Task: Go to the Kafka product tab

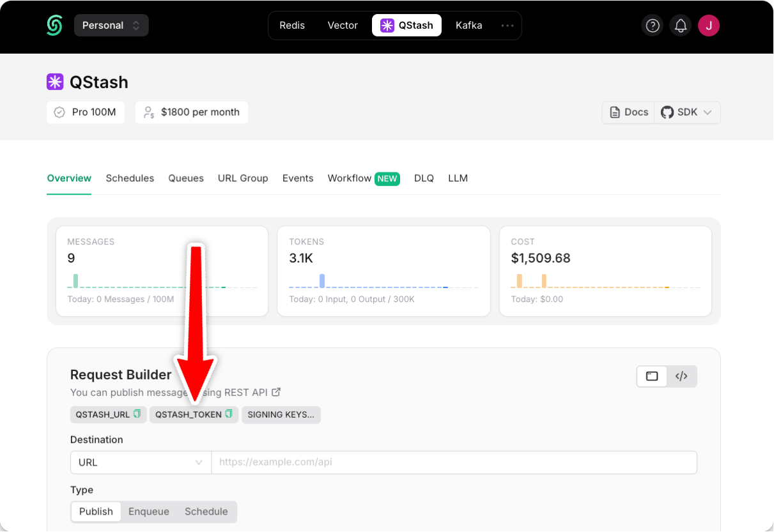Action: 468,26
